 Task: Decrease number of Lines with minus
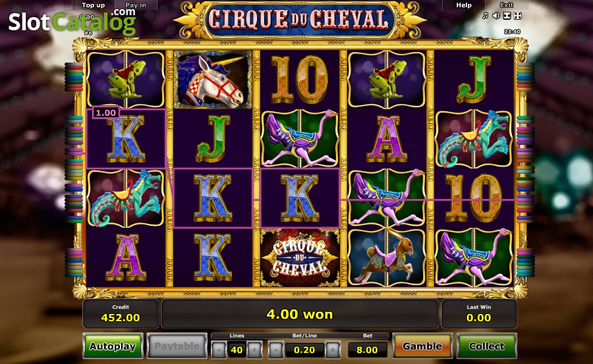219,350
